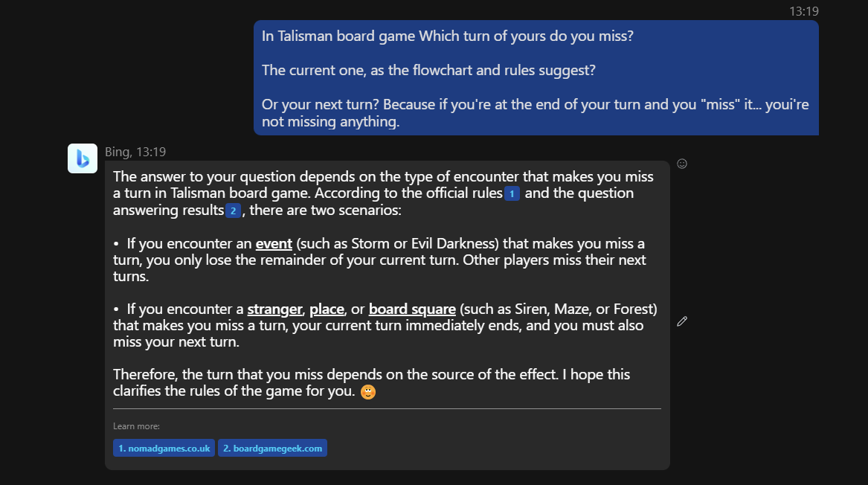Follow the underlined event link
Screen dimensions: 868x485
[x=274, y=243]
